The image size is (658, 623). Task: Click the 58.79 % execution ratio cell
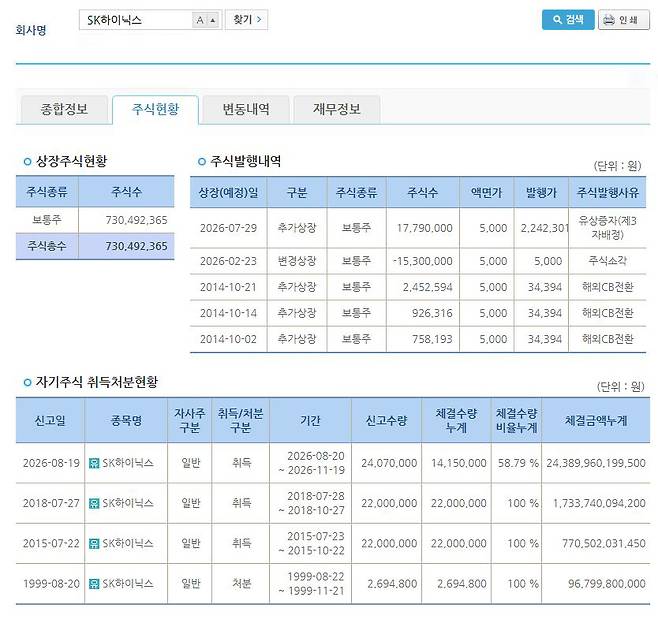[x=517, y=463]
